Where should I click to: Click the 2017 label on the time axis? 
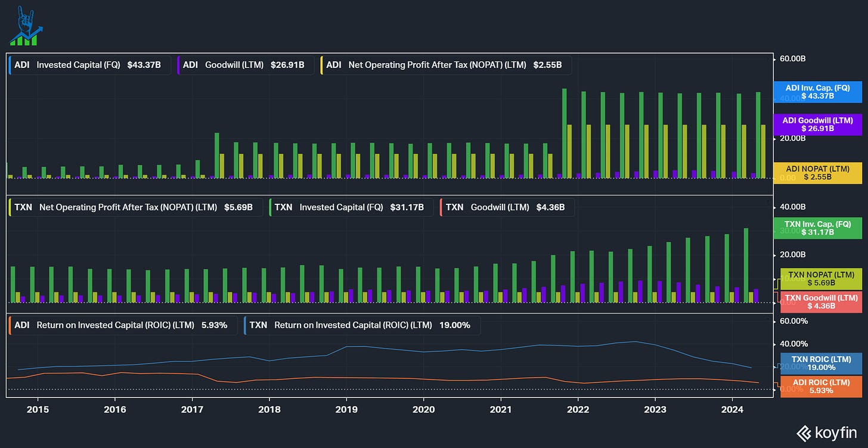click(x=192, y=409)
